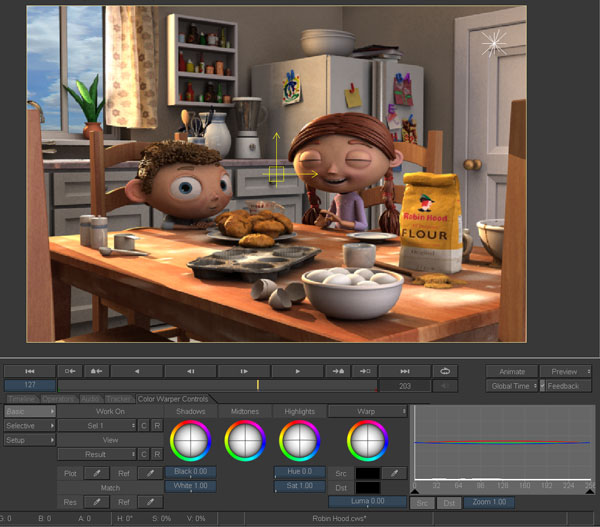The height and width of the screenshot is (527, 600).
Task: Click the yellow axis crosshair in viewer
Action: (276, 174)
